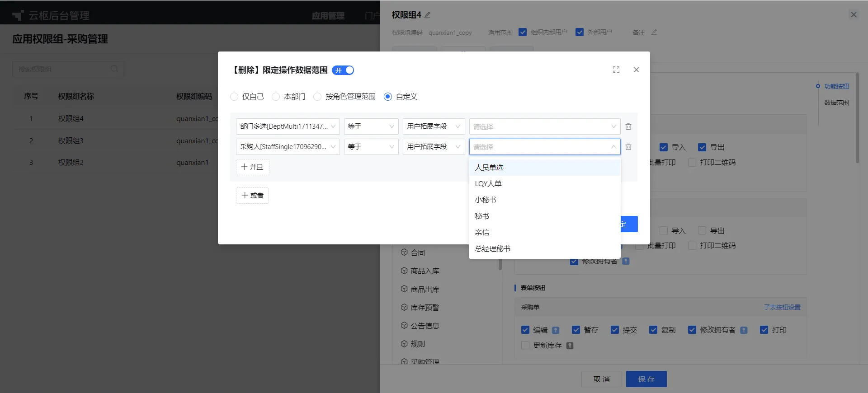
Task: Click the 或者 add group button
Action: pos(252,196)
